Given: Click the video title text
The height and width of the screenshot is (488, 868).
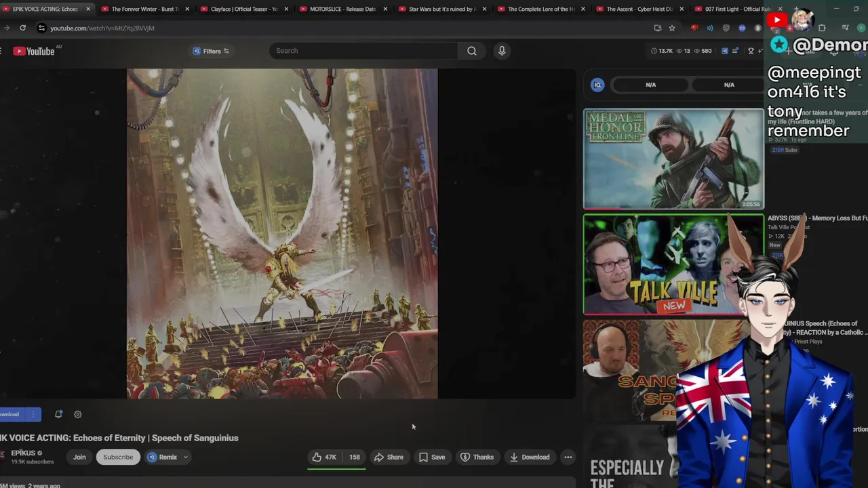Looking at the screenshot, I should [x=119, y=438].
